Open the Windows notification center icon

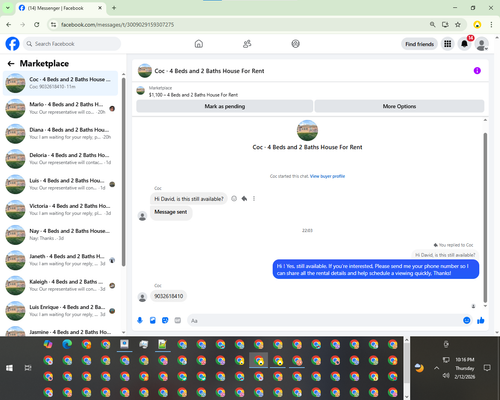click(x=487, y=368)
